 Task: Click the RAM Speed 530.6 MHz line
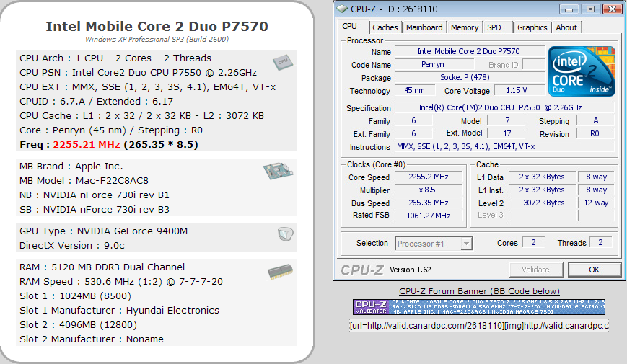click(x=121, y=282)
